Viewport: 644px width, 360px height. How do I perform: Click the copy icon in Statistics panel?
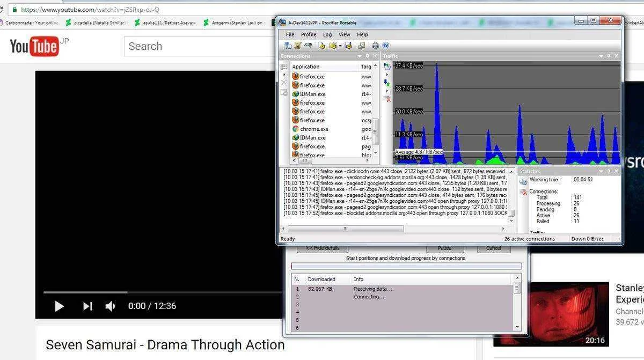point(523,181)
